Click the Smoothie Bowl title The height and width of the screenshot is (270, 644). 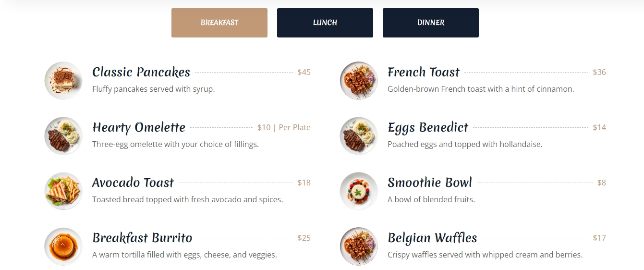coord(430,183)
